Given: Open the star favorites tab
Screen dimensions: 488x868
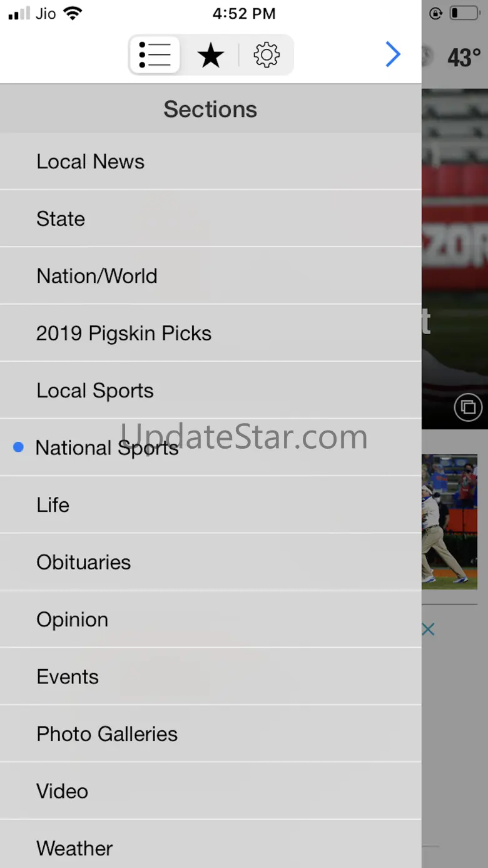Looking at the screenshot, I should (211, 55).
